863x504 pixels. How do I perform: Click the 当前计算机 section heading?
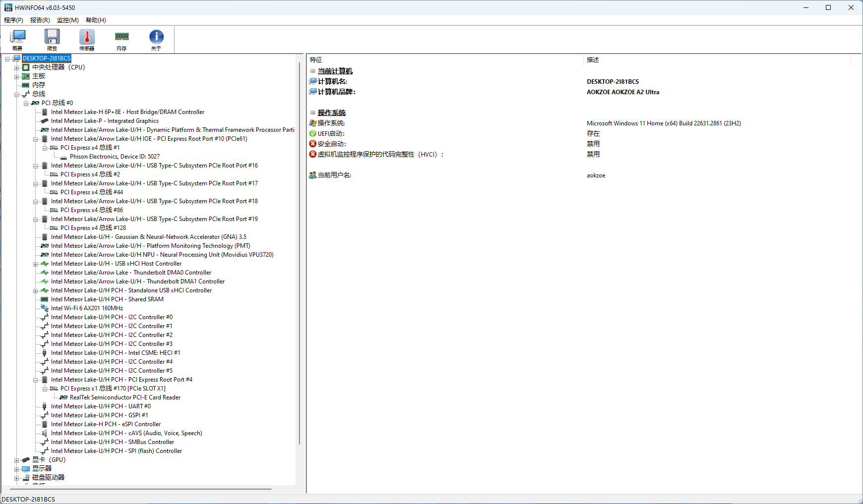(x=335, y=71)
